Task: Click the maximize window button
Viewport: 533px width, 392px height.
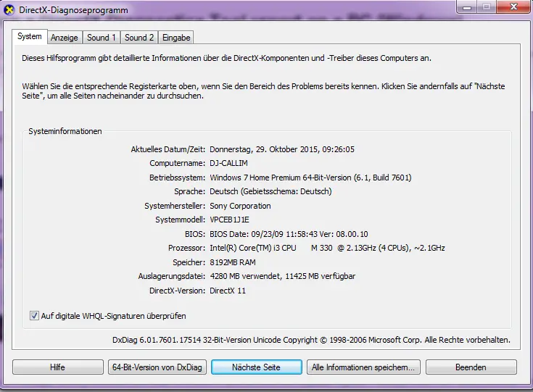Action: click(485, 8)
